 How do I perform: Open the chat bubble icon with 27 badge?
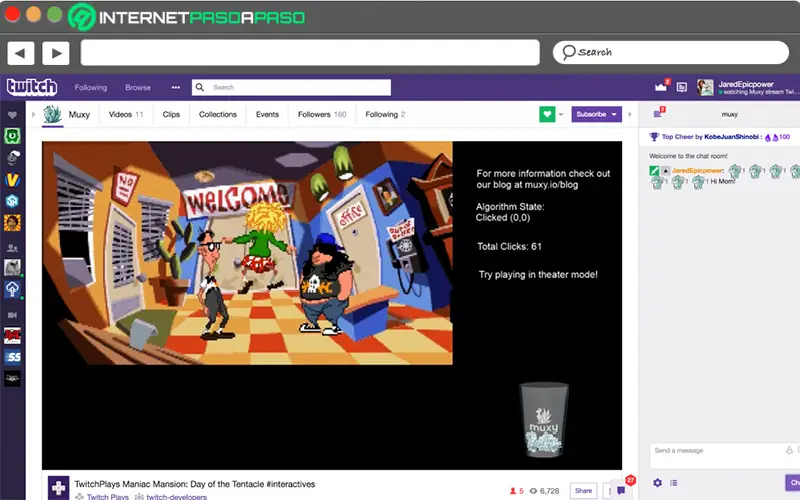[621, 490]
